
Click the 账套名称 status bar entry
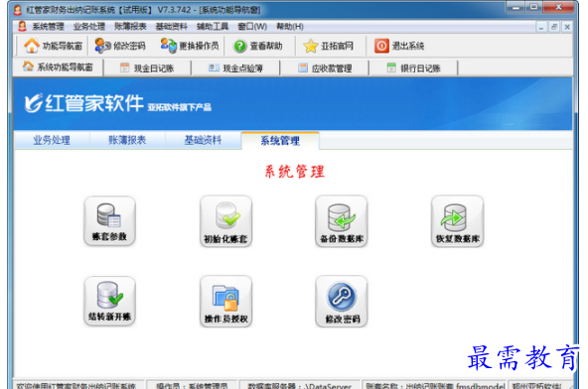coord(435,385)
